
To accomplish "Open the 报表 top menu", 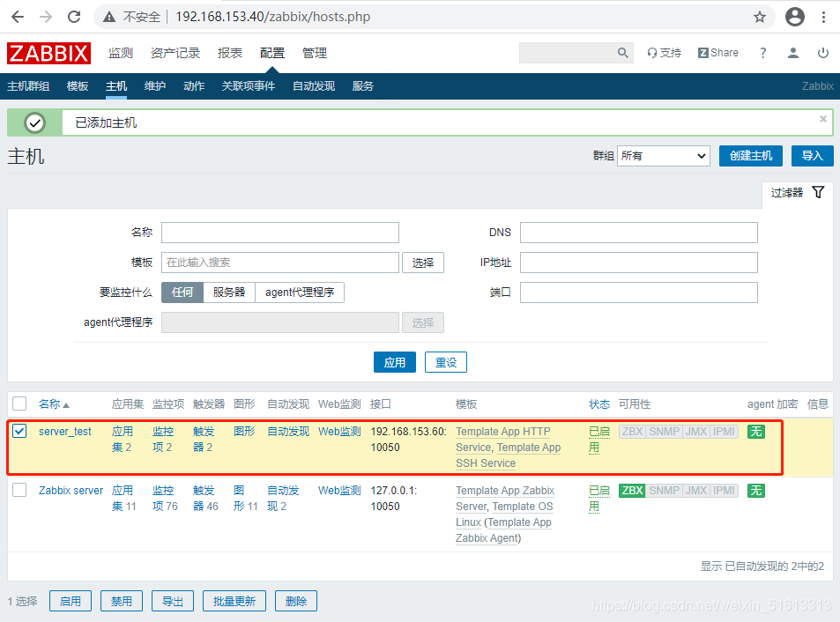I will [x=230, y=53].
